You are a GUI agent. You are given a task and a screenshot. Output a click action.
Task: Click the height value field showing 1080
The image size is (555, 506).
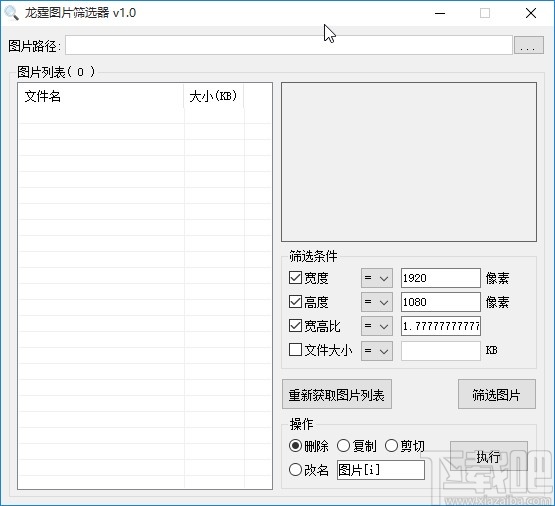[x=441, y=302]
